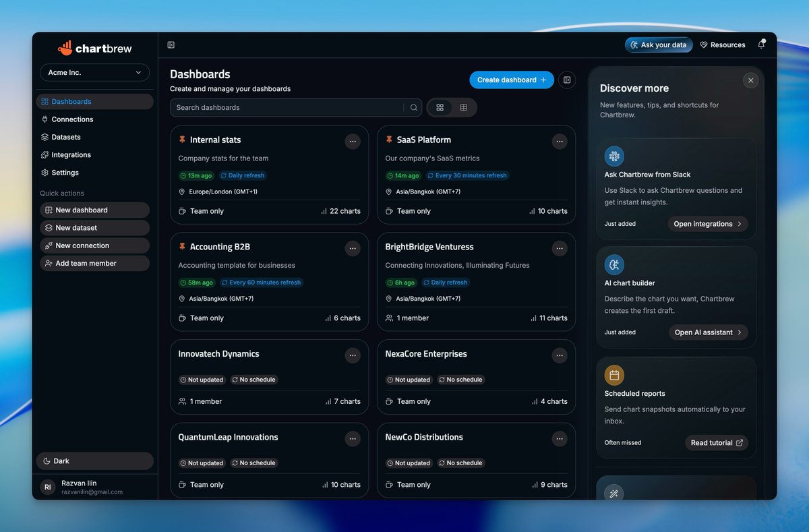Close the Discover more panel
This screenshot has height=532, width=809.
coord(750,80)
